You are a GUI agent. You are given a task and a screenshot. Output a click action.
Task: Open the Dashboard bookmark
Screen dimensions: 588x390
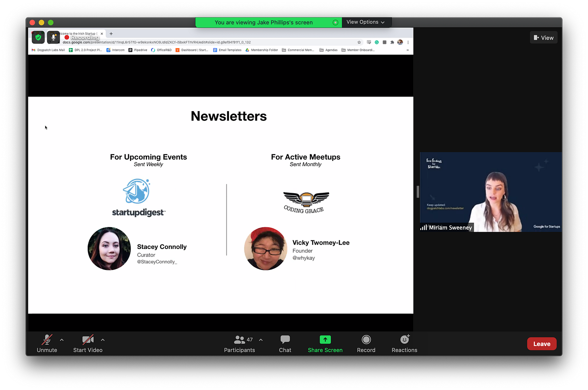coord(192,50)
